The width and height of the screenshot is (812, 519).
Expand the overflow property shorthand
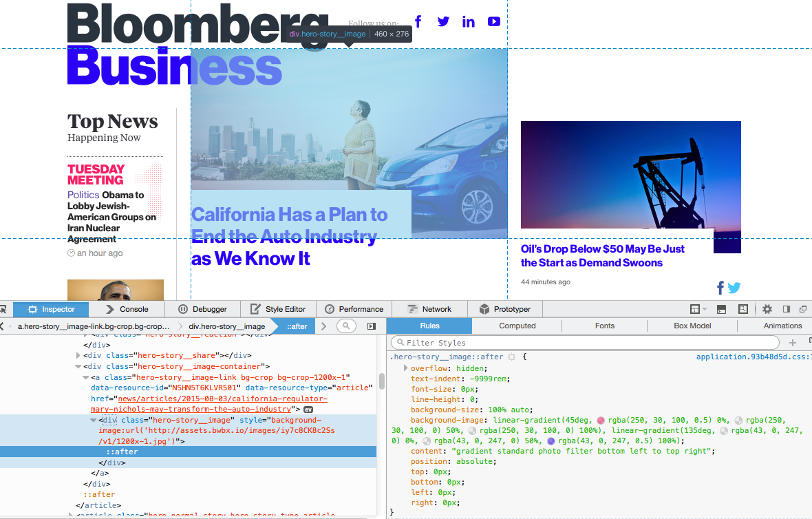coord(405,368)
